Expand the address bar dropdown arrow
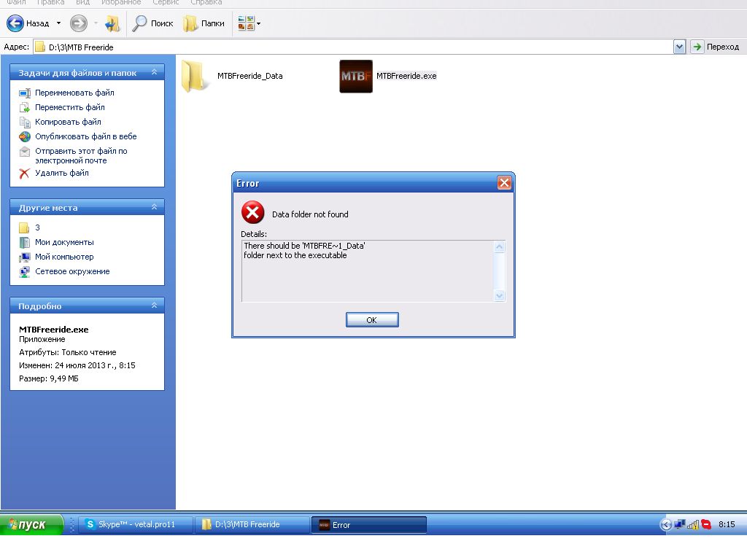The width and height of the screenshot is (747, 560). (679, 47)
